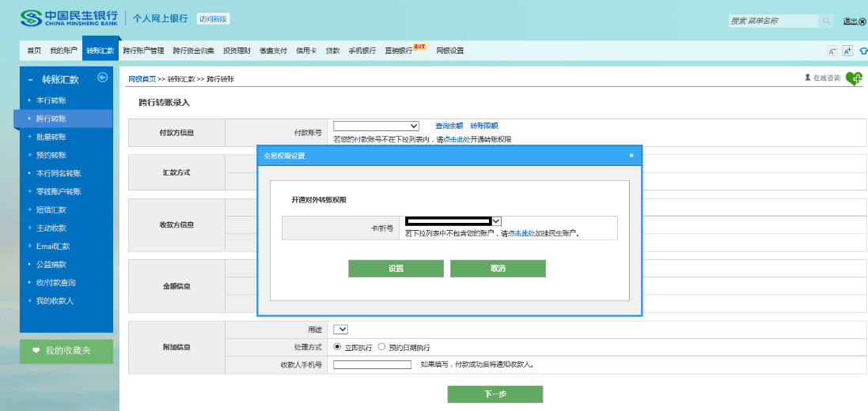The image size is (868, 411).
Task: Click the 收款人手机号 input field
Action: point(372,365)
